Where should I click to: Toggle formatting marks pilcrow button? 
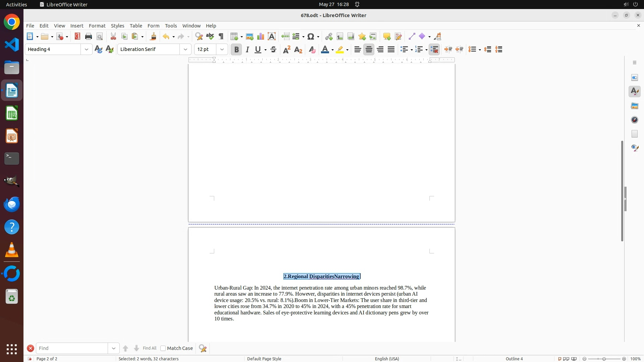pyautogui.click(x=221, y=37)
